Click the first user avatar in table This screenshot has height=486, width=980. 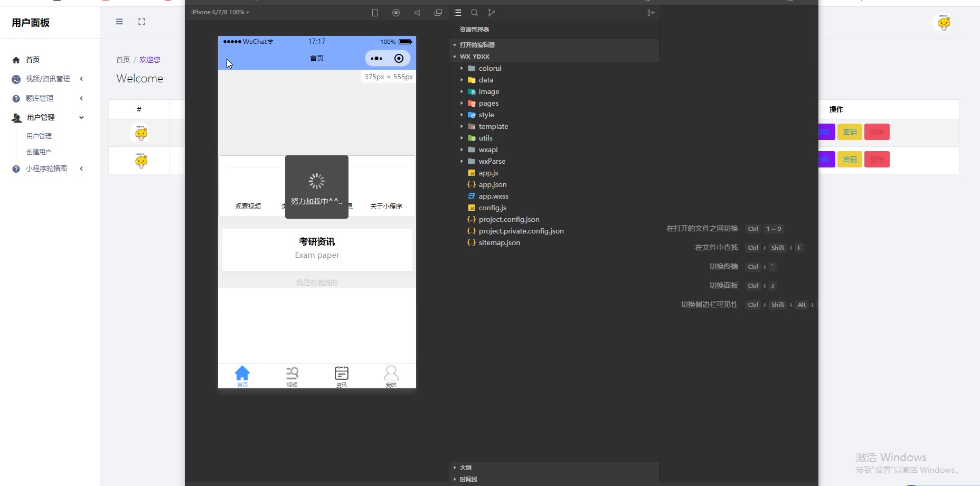[141, 133]
